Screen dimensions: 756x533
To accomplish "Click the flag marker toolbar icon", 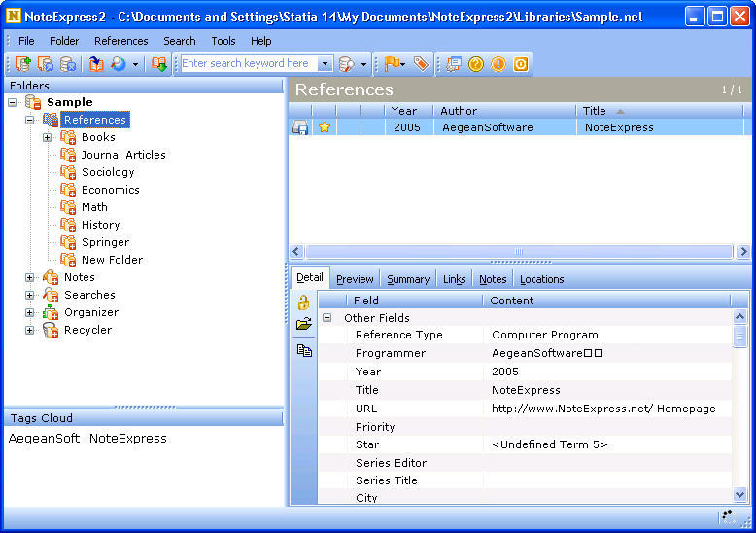I will point(392,64).
